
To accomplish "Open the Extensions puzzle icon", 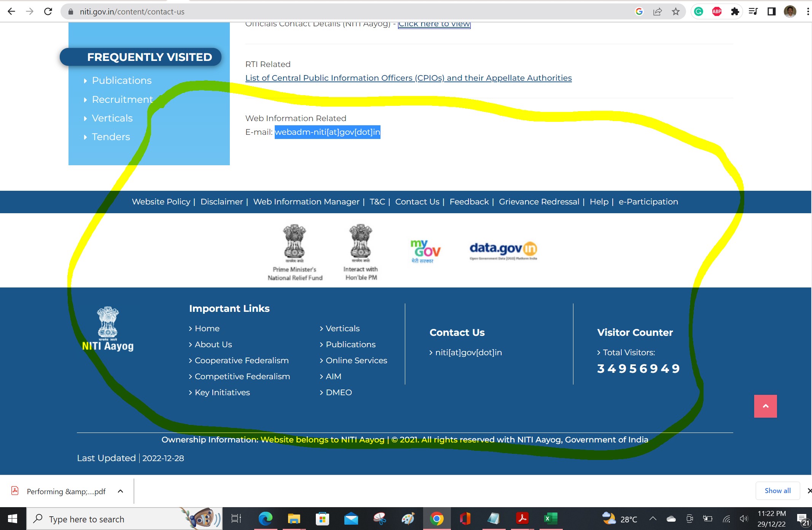I will 735,11.
